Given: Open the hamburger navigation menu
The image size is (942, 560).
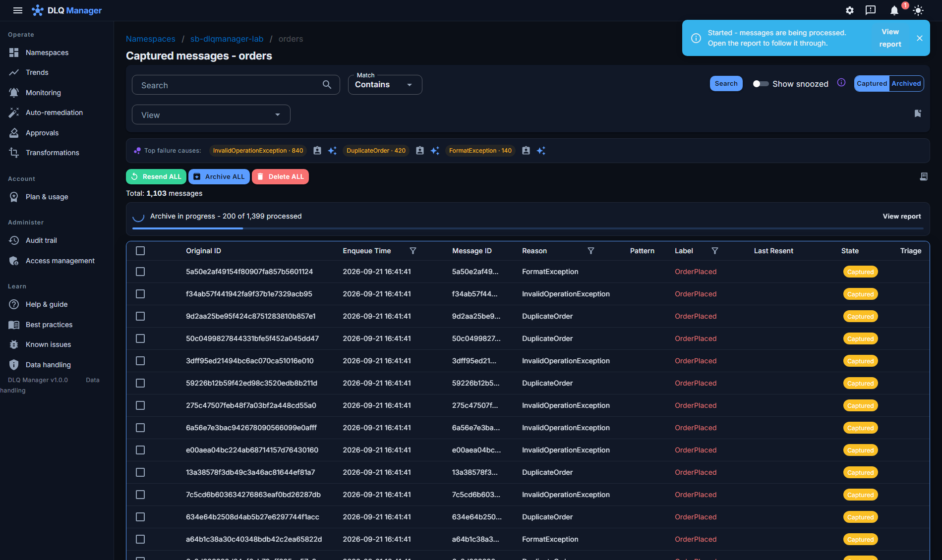Looking at the screenshot, I should [x=18, y=10].
